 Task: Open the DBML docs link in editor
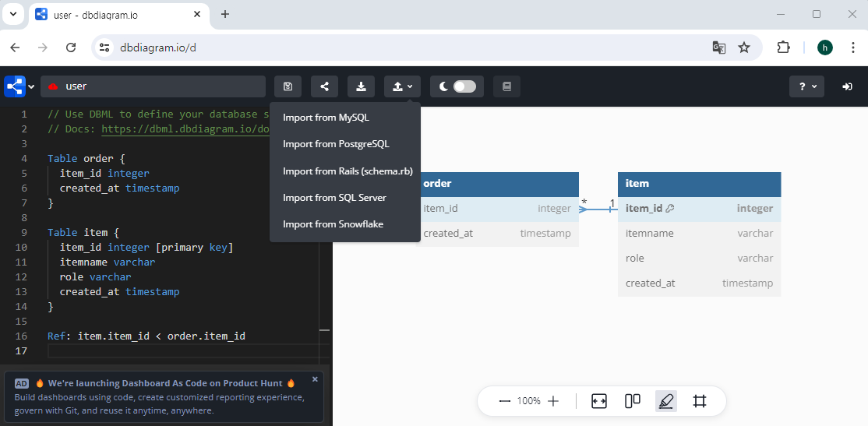186,129
